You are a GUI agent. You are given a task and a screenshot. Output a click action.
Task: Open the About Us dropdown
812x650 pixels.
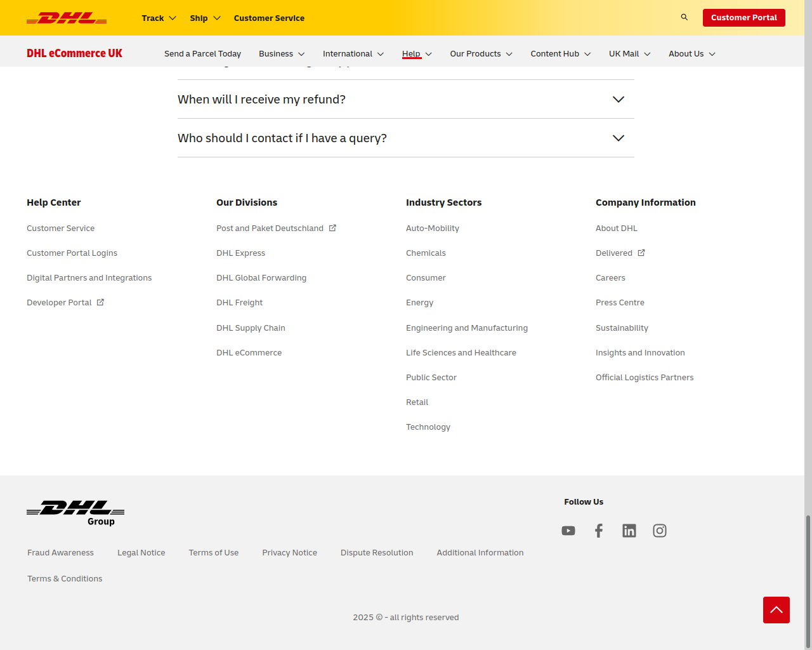point(692,54)
